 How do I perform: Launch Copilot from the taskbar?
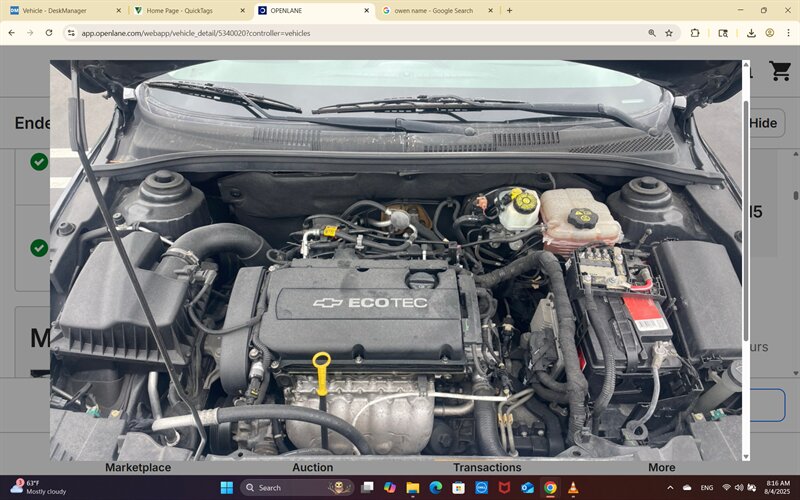pos(390,488)
